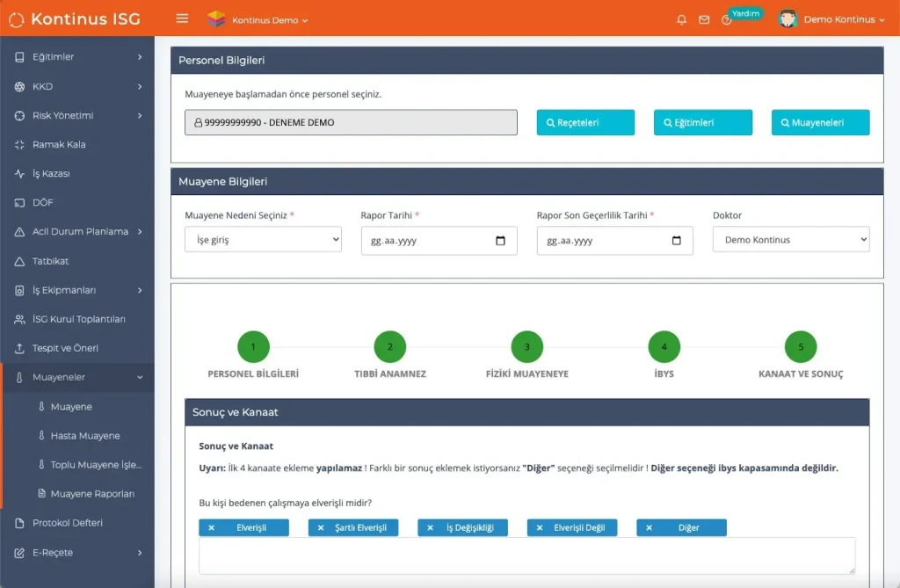Toggle the Şartlı Elverişli option
The image size is (900, 588).
[x=353, y=527]
